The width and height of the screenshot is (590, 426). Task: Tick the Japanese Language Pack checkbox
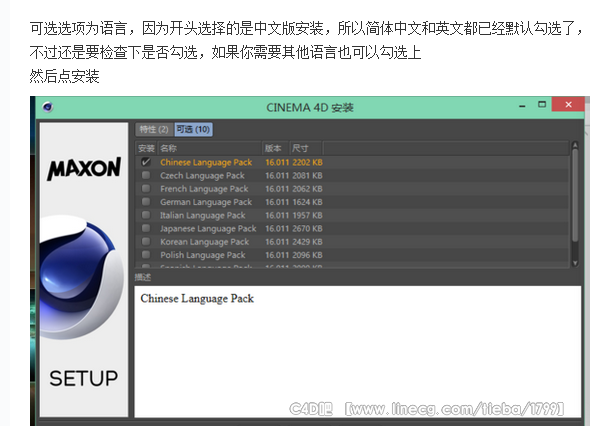click(146, 228)
